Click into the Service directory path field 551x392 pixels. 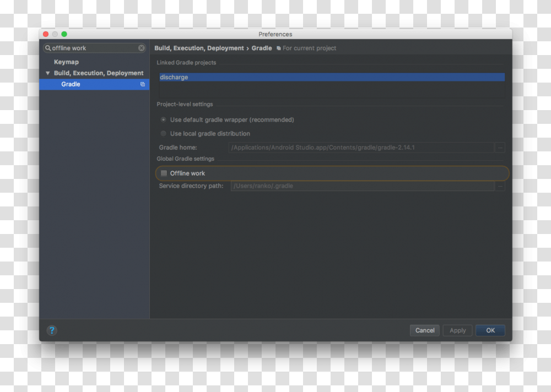[x=361, y=186]
